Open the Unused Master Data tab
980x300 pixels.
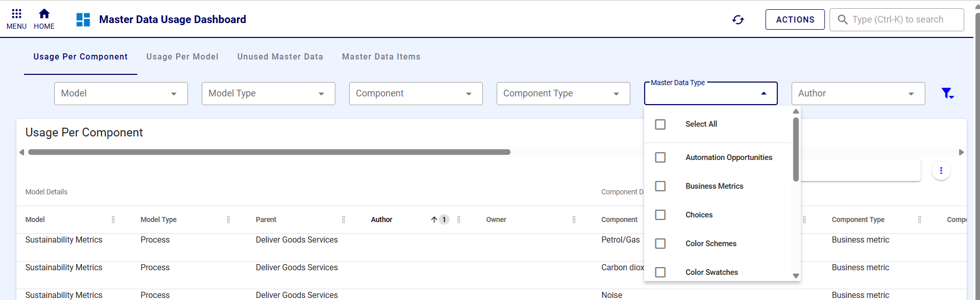pyautogui.click(x=280, y=57)
